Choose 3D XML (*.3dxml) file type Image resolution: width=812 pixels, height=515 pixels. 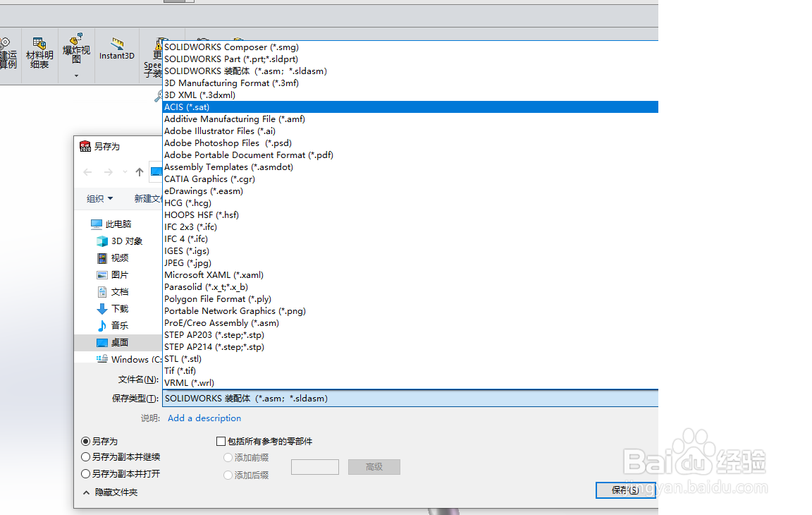point(410,95)
